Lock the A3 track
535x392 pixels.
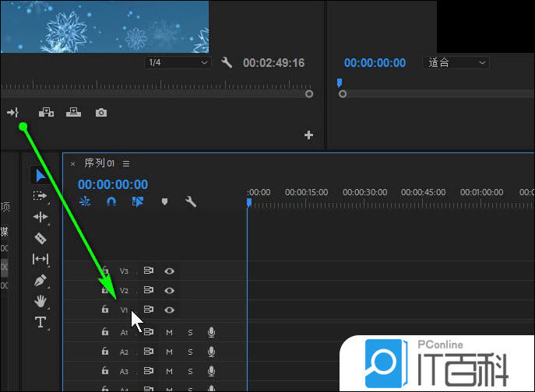105,370
